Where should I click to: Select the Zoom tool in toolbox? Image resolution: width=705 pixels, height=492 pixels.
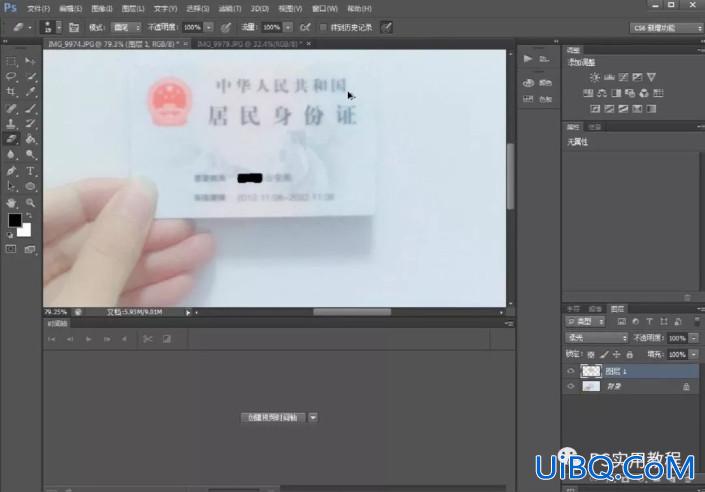30,203
